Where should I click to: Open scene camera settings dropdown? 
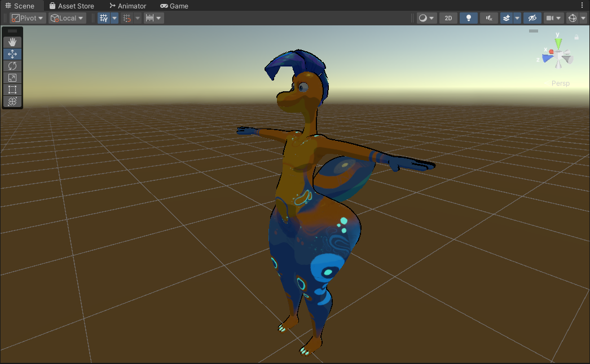pyautogui.click(x=553, y=18)
